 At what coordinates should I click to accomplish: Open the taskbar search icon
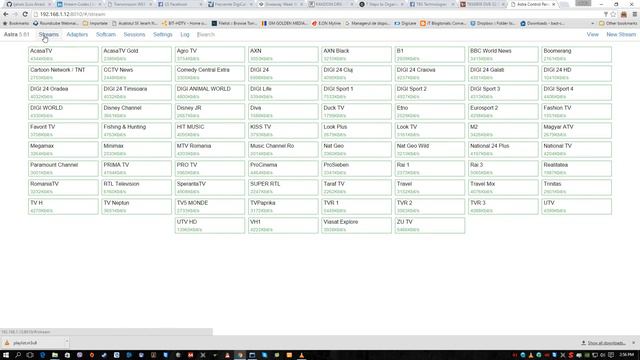coord(18,355)
